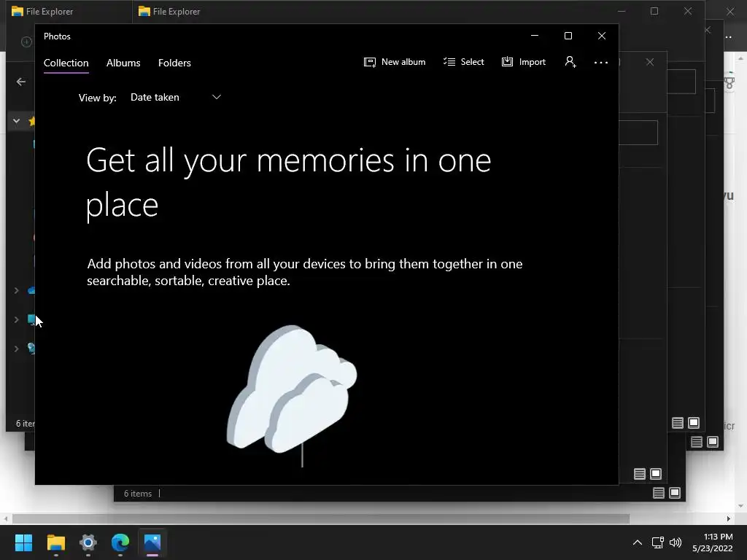This screenshot has width=747, height=560.
Task: Minimize the Photos window
Action: [535, 36]
